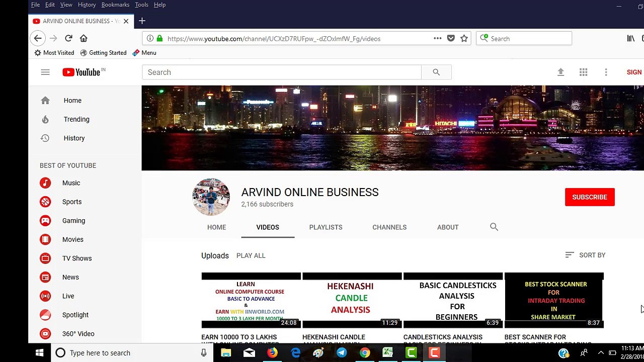
Task: Open Trending via the flame icon
Action: tap(45, 119)
